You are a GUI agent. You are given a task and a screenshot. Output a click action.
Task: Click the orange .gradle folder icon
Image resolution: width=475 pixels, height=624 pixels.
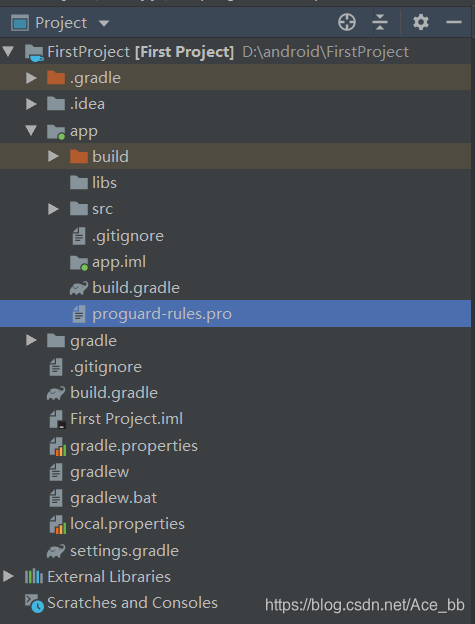(x=56, y=78)
